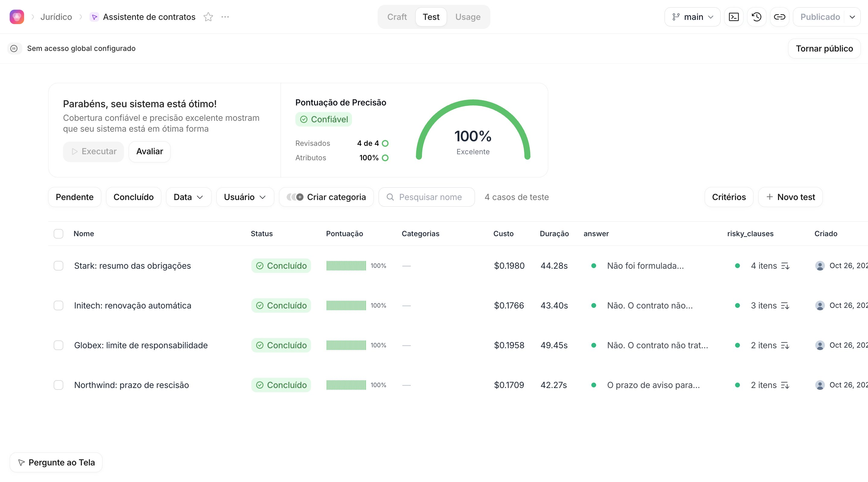Open the three-dot more options menu
The width and height of the screenshot is (868, 482).
tap(225, 17)
